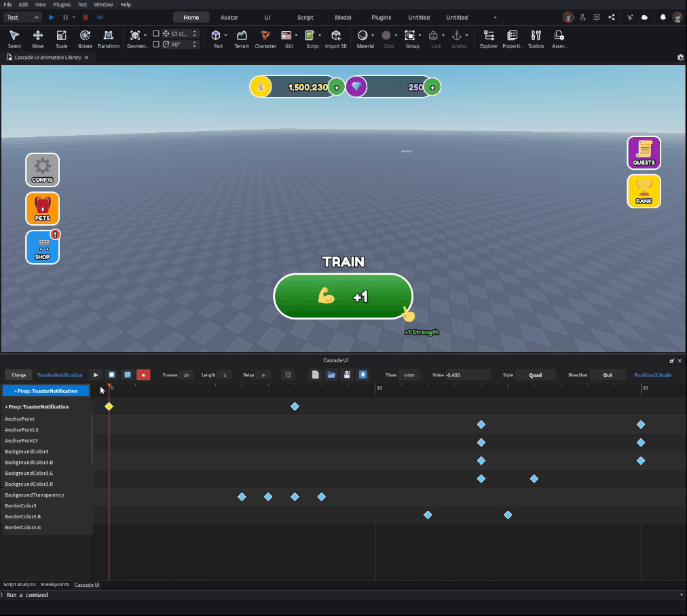
Task: Click the Change button in Cascade UI
Action: pyautogui.click(x=18, y=374)
